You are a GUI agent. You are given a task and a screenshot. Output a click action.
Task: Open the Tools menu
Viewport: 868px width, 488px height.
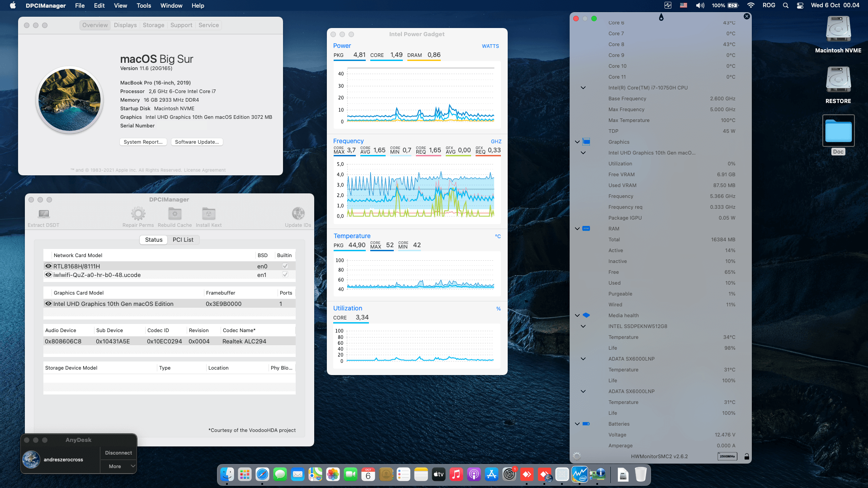[144, 5]
